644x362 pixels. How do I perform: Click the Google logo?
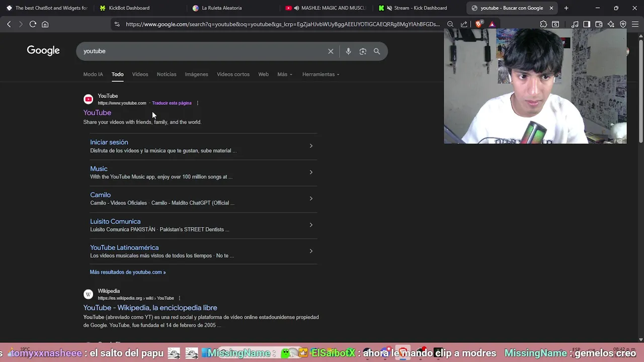pyautogui.click(x=43, y=50)
